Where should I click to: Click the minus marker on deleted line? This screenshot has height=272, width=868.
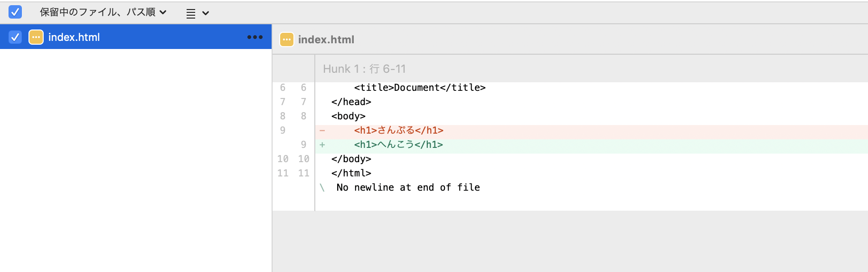322,130
